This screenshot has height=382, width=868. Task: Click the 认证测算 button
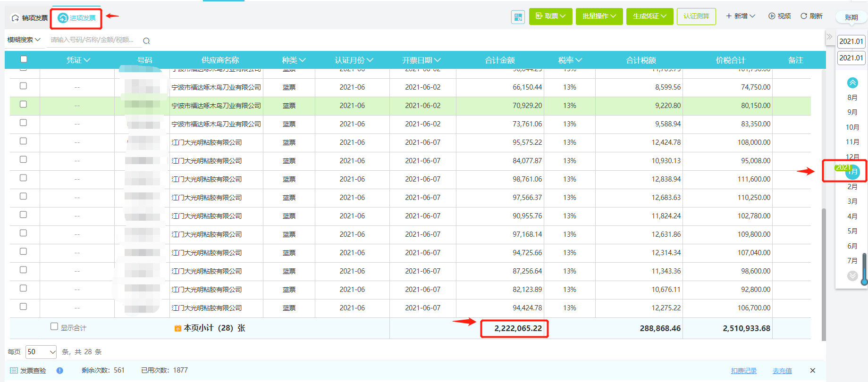[x=696, y=17]
